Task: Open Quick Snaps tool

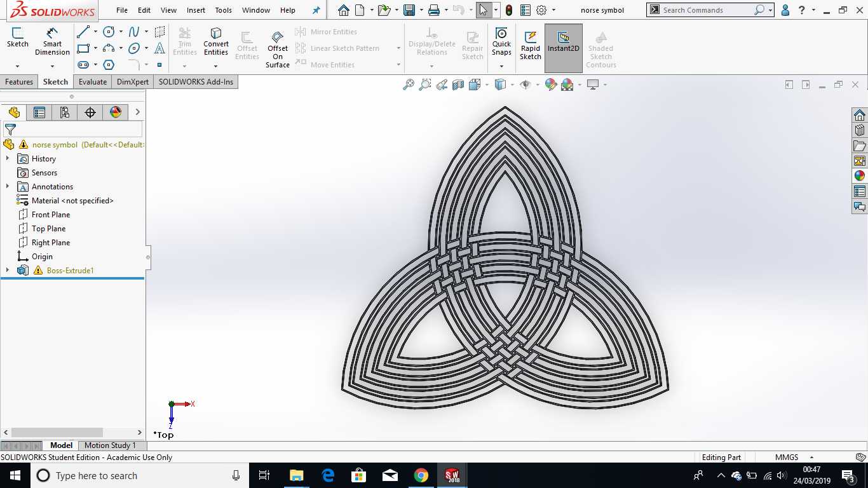Action: coord(501,41)
